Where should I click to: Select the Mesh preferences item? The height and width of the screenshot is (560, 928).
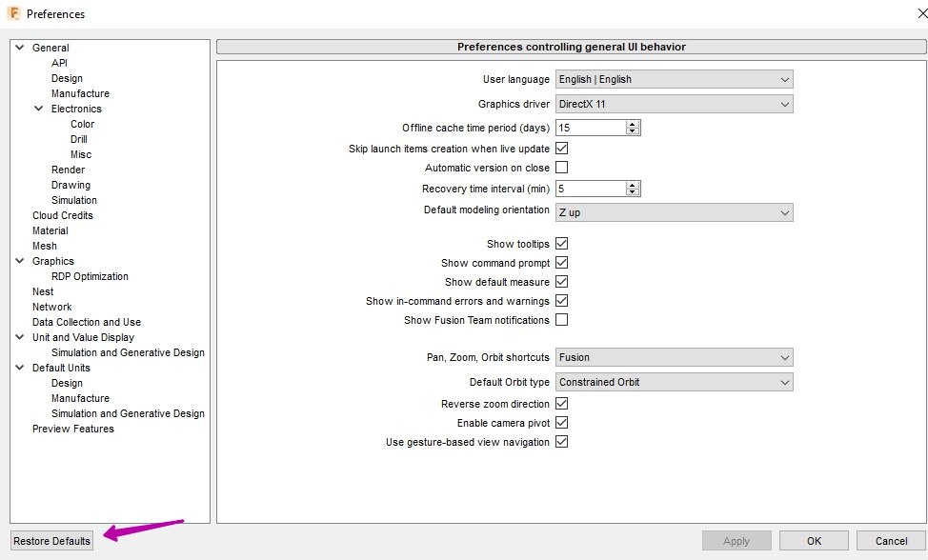click(45, 246)
